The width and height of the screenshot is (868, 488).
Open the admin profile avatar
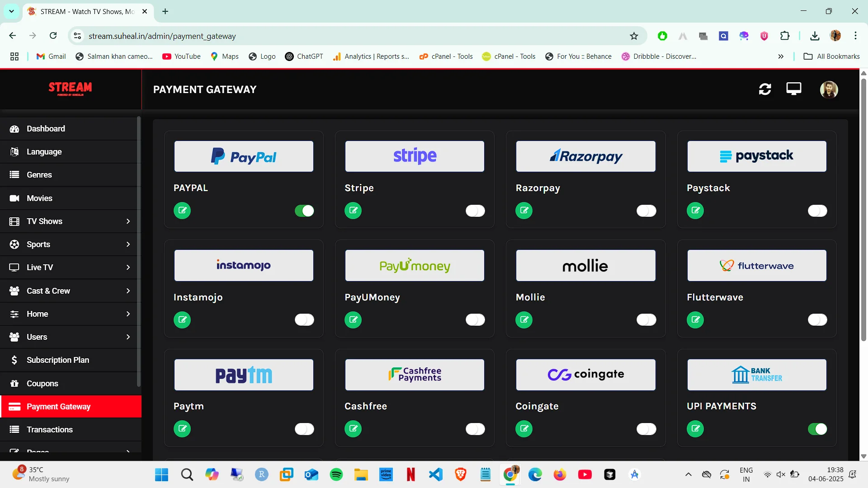click(829, 89)
